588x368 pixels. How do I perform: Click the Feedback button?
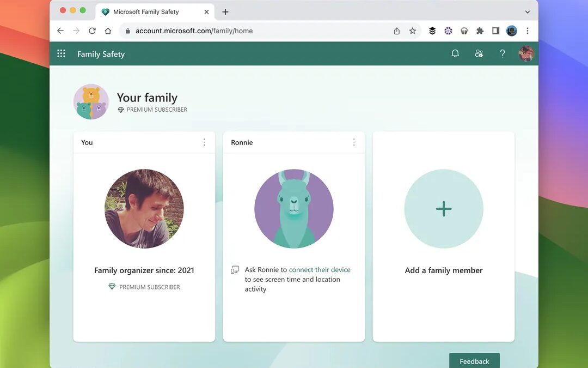click(x=474, y=361)
